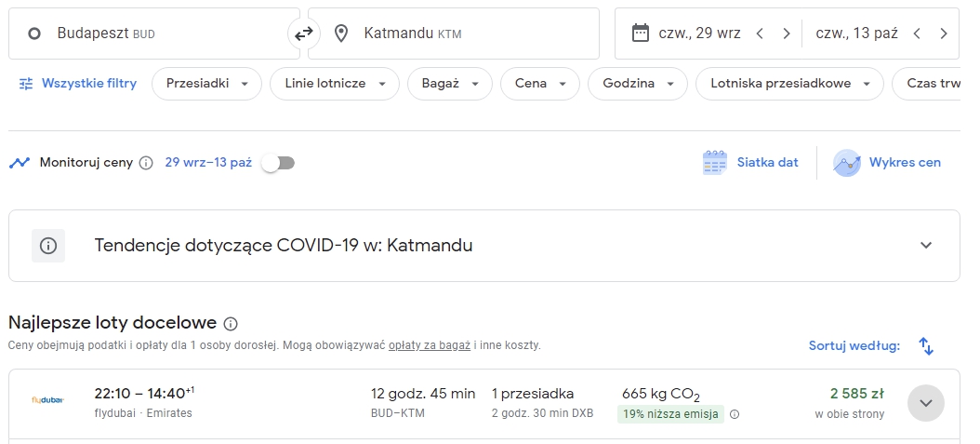Open info icon beside Najlepsze loty docelowe
Screen dimensions: 980x444
(231, 324)
